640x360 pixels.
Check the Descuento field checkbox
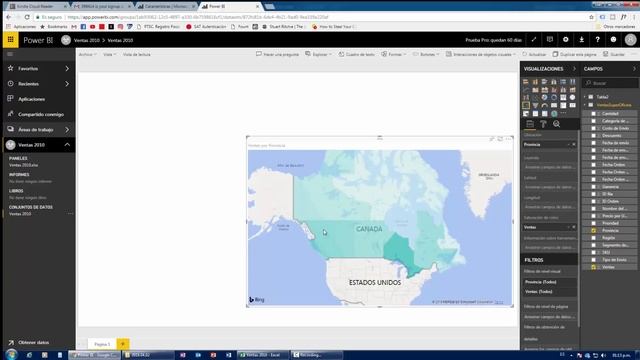593,136
